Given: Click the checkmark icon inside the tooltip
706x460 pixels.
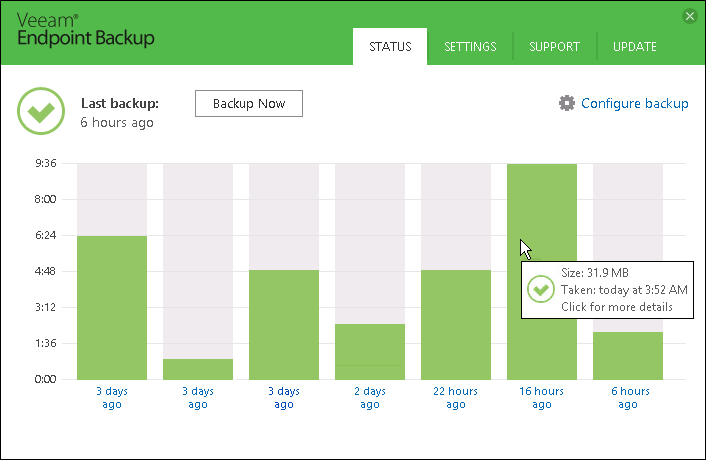Looking at the screenshot, I should pos(541,290).
